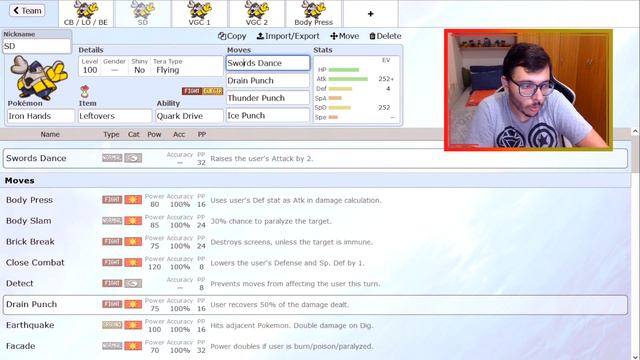Change the Quark Drive ability field
640x360 pixels.
pyautogui.click(x=189, y=116)
